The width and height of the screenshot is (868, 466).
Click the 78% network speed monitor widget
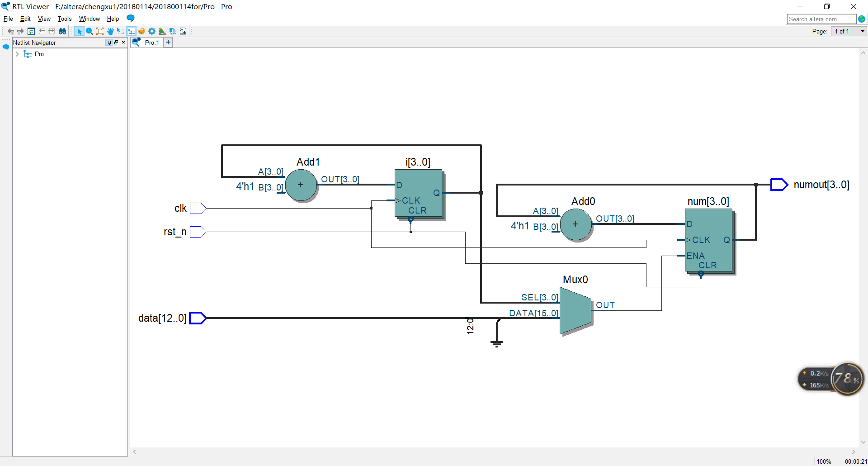click(831, 379)
